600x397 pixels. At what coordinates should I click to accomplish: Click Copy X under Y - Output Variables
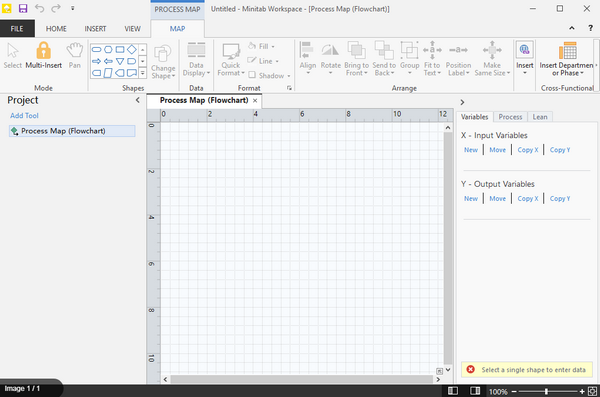point(528,198)
